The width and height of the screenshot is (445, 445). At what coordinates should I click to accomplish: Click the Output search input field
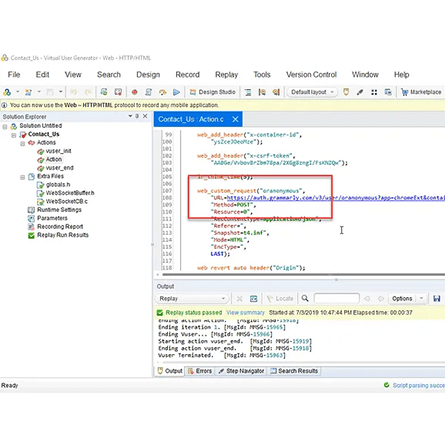point(337,298)
